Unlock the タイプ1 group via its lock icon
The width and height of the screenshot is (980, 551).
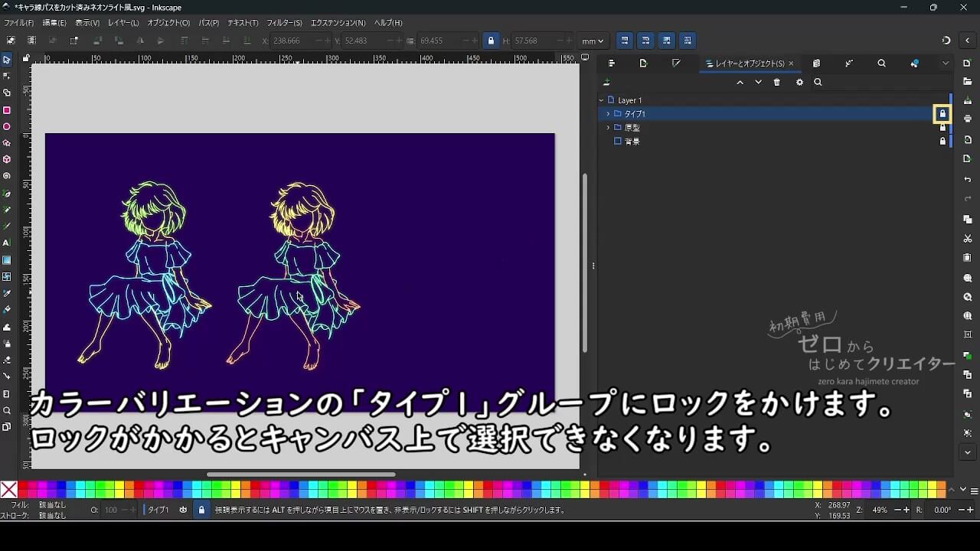(942, 113)
